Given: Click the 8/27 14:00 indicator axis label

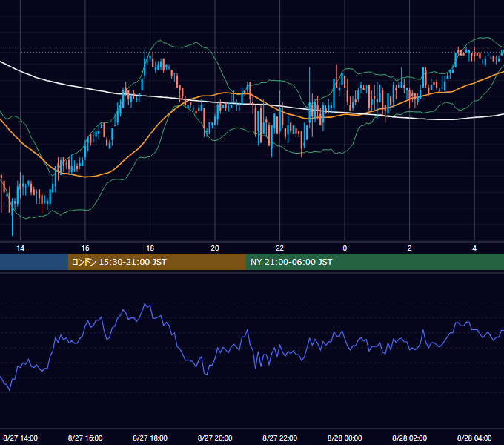Looking at the screenshot, I should 20,438.
